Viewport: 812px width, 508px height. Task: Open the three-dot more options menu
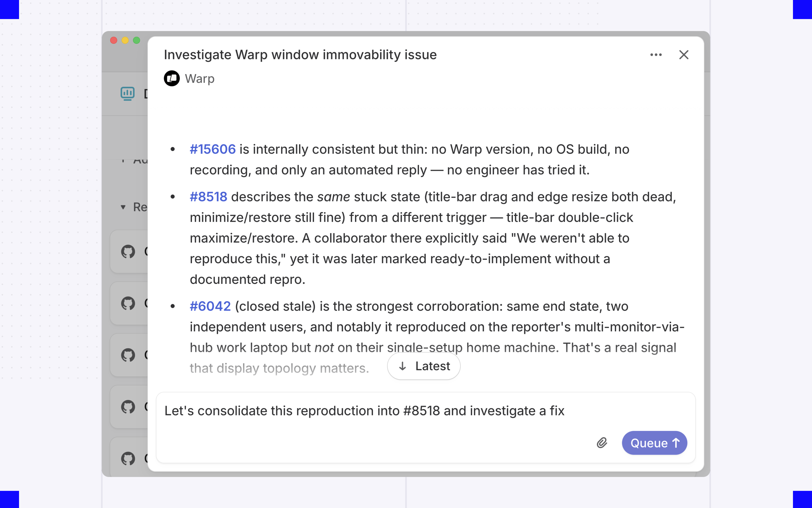point(656,55)
